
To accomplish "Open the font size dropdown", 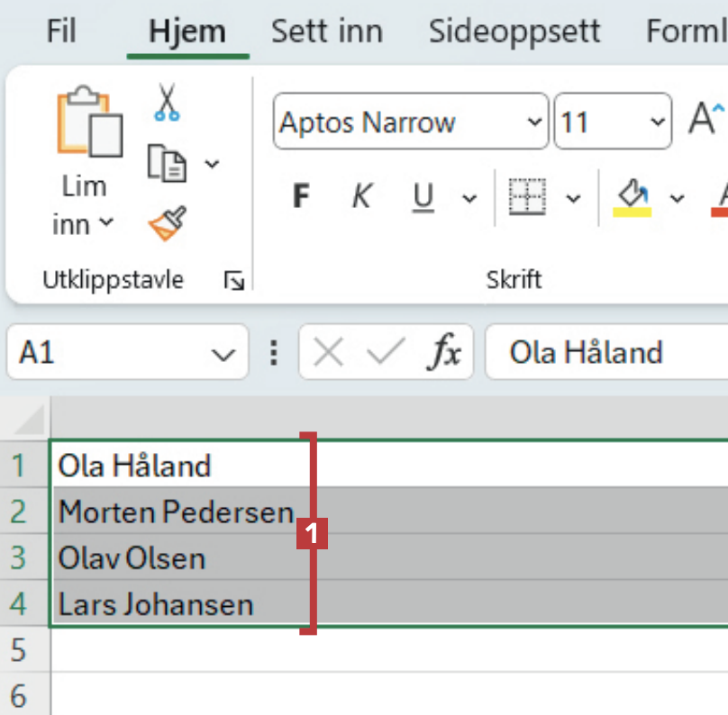I will pyautogui.click(x=655, y=122).
